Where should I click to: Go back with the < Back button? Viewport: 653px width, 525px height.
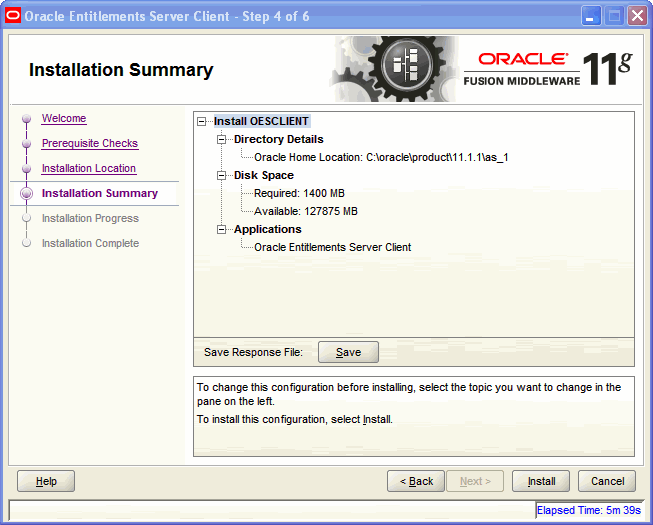(x=416, y=481)
